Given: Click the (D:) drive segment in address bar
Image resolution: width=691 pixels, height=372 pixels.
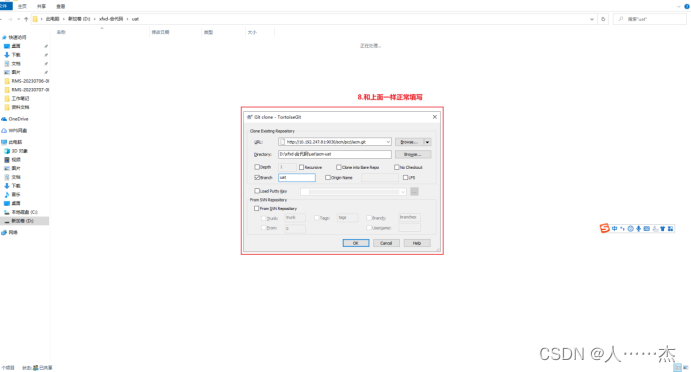Looking at the screenshot, I should (x=79, y=19).
